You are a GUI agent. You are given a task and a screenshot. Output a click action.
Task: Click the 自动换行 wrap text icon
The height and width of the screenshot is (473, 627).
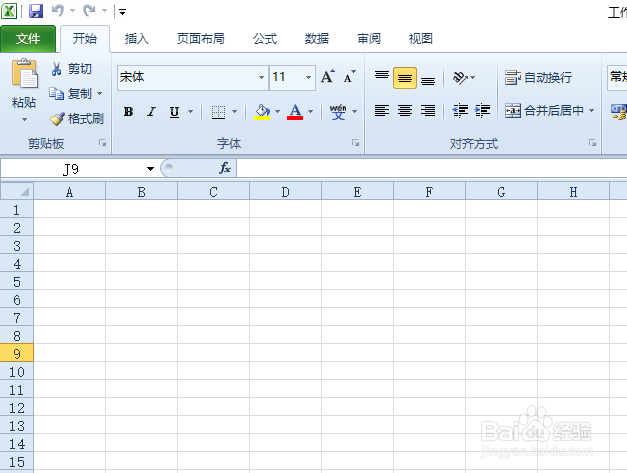tap(512, 78)
